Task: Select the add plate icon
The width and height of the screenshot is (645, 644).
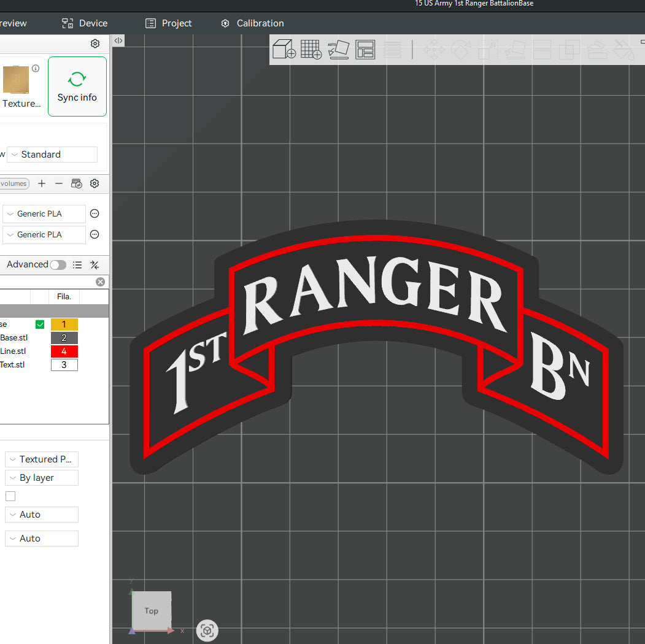Action: pyautogui.click(x=311, y=50)
